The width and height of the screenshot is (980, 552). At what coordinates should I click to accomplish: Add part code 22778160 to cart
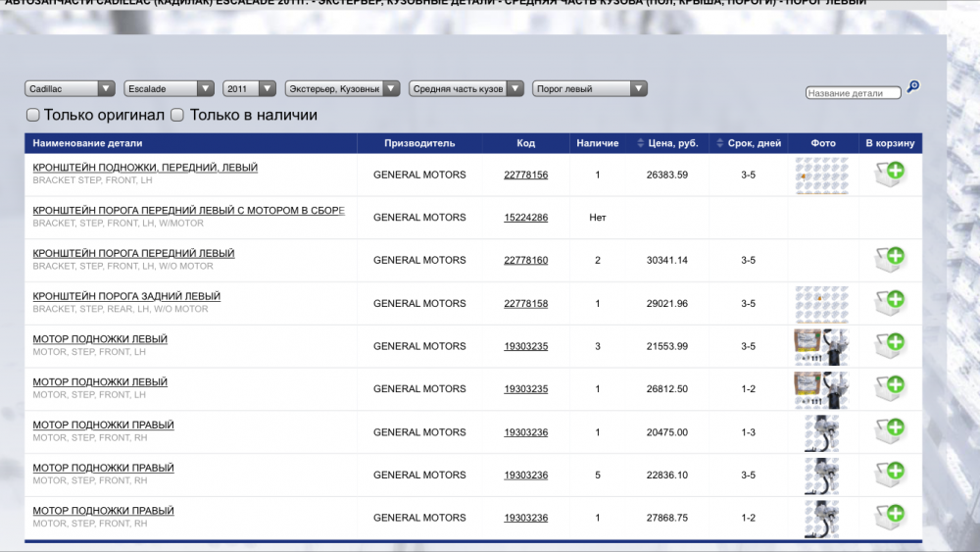[890, 260]
